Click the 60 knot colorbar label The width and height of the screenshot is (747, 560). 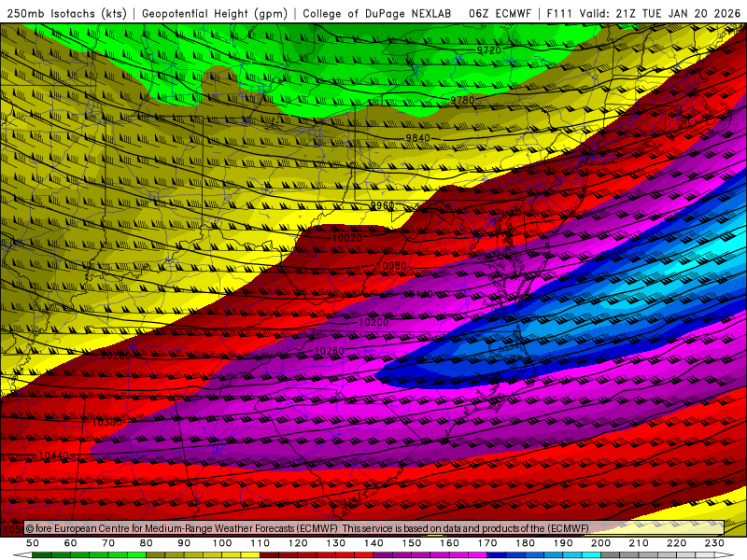(71, 543)
